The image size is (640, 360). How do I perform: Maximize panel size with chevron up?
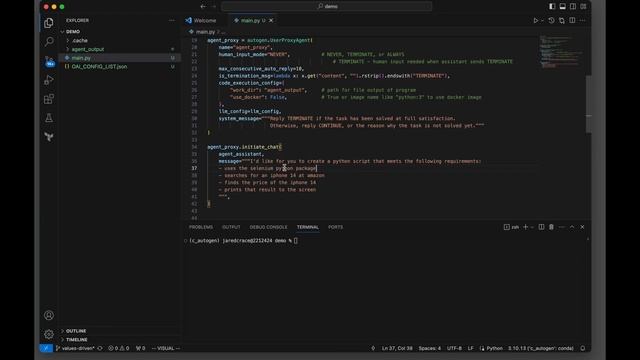coord(572,227)
